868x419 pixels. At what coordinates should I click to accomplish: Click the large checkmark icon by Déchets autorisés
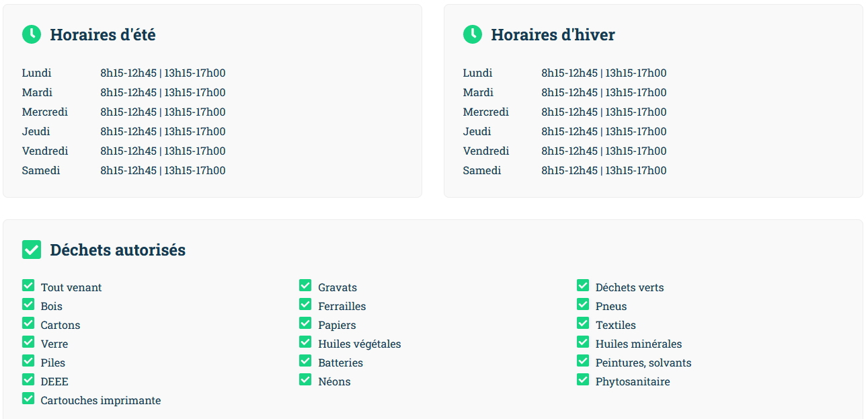(x=32, y=250)
